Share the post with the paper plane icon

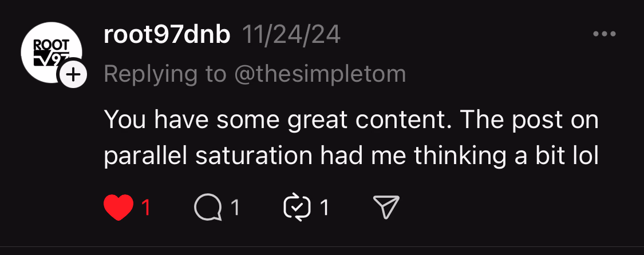pos(386,207)
